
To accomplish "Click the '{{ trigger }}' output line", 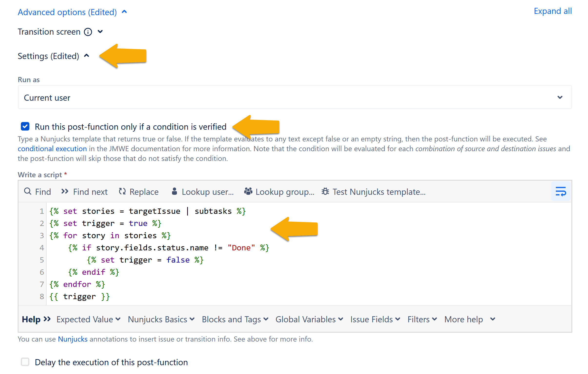I will coord(79,296).
